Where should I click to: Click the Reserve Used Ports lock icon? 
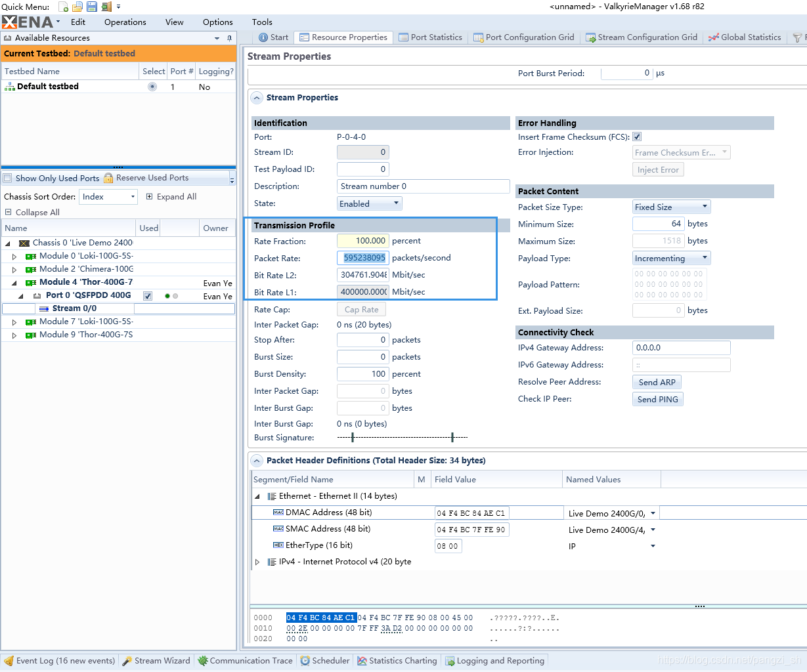pyautogui.click(x=108, y=178)
